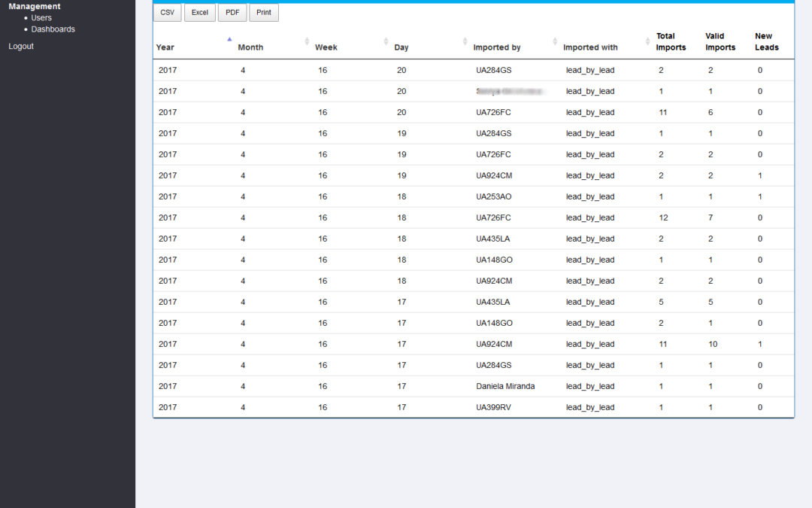Open the Users page in sidebar
812x508 pixels.
click(41, 18)
